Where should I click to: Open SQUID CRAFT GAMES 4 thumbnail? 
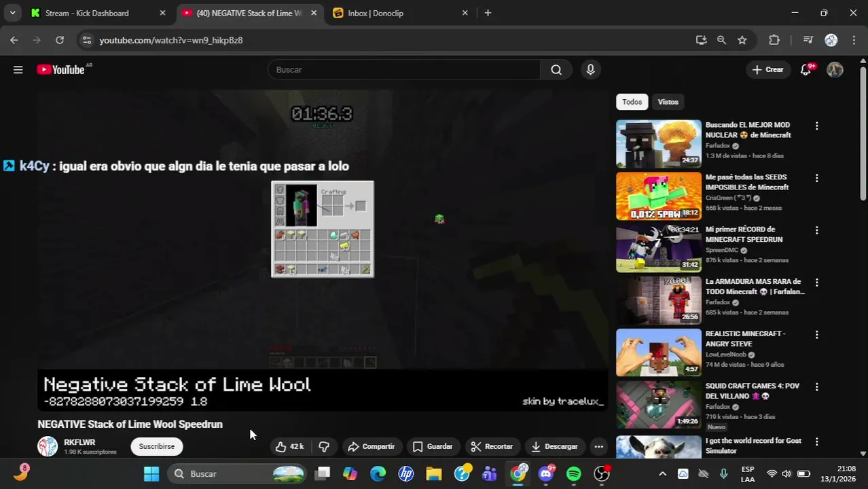[659, 405]
